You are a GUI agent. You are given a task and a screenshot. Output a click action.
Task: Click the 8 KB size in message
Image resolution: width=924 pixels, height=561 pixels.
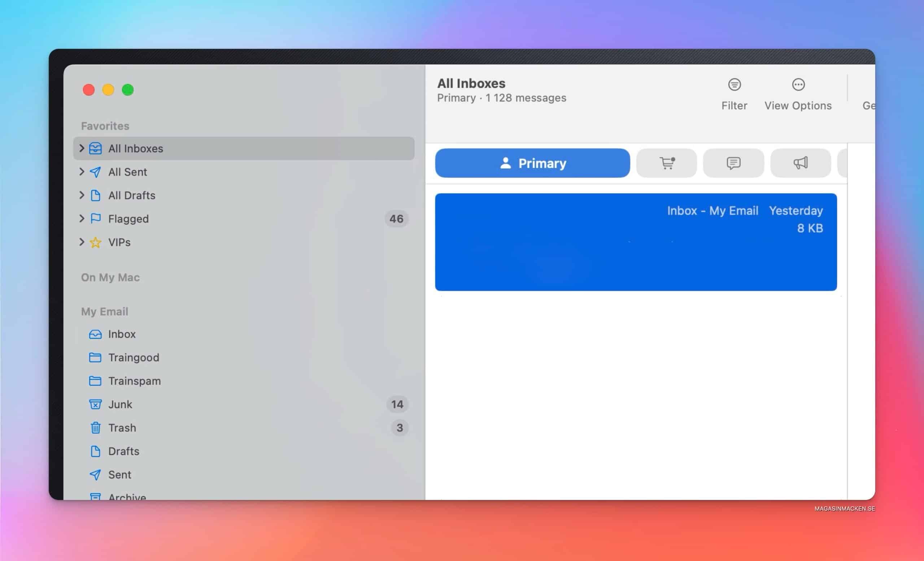(x=810, y=228)
